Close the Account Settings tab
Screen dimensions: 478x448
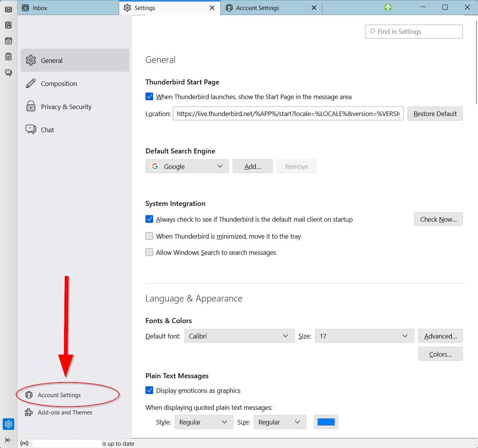tap(314, 8)
